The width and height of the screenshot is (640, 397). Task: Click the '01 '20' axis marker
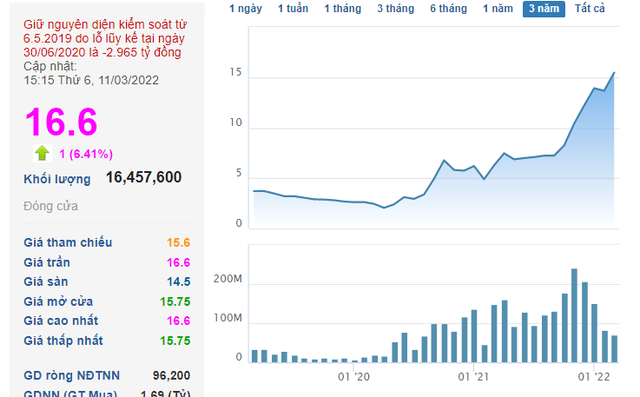click(x=354, y=377)
